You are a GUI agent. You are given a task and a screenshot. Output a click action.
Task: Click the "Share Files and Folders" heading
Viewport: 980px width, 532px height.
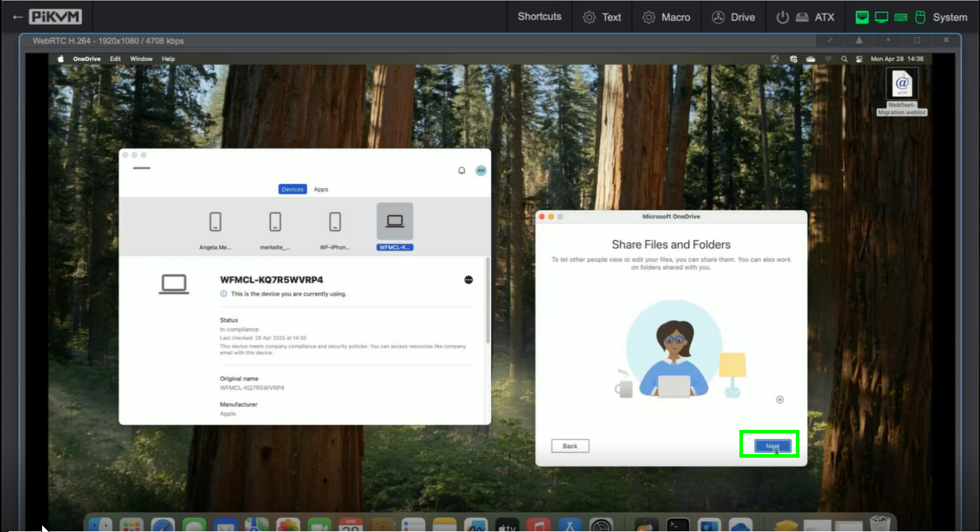671,244
